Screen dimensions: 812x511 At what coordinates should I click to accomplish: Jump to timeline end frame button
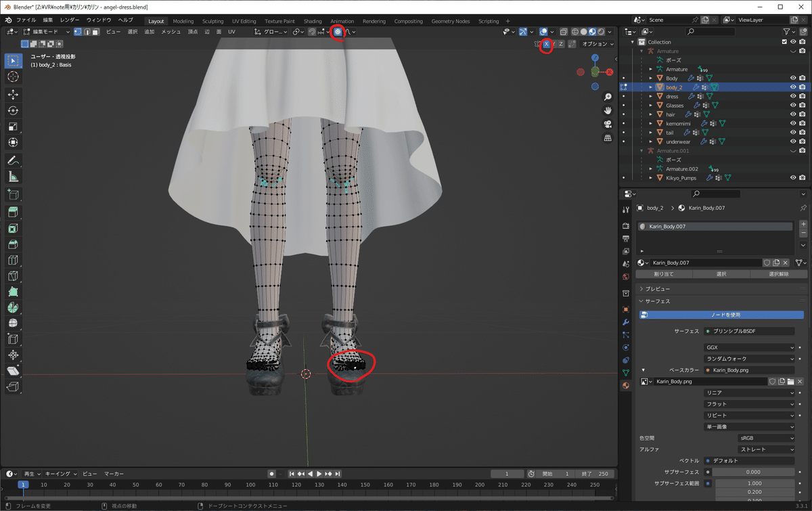(x=337, y=474)
